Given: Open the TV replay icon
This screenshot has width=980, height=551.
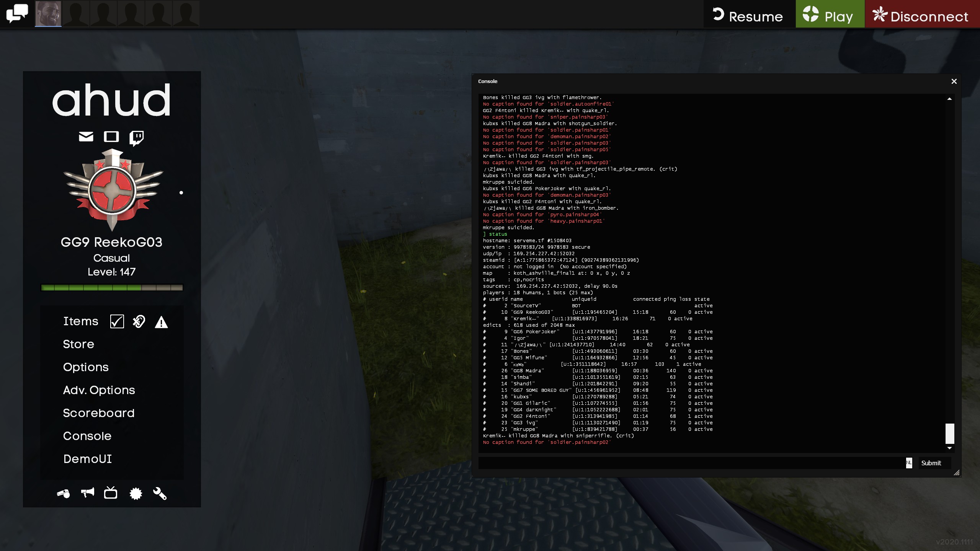Looking at the screenshot, I should coord(111,493).
